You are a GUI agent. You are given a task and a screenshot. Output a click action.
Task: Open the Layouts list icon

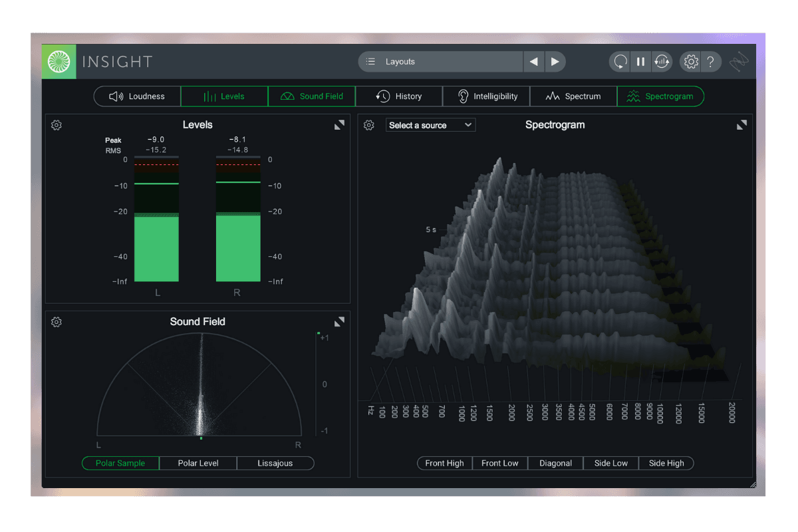370,62
